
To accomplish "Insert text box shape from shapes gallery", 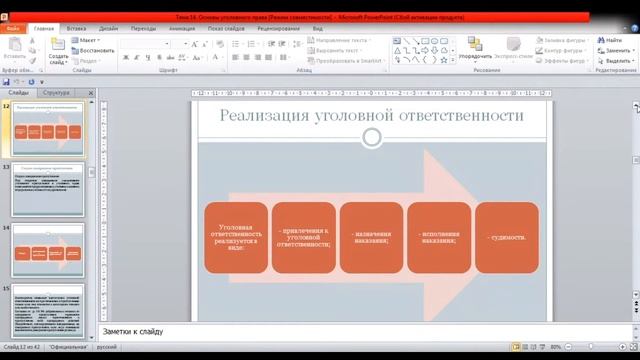I will 397,41.
